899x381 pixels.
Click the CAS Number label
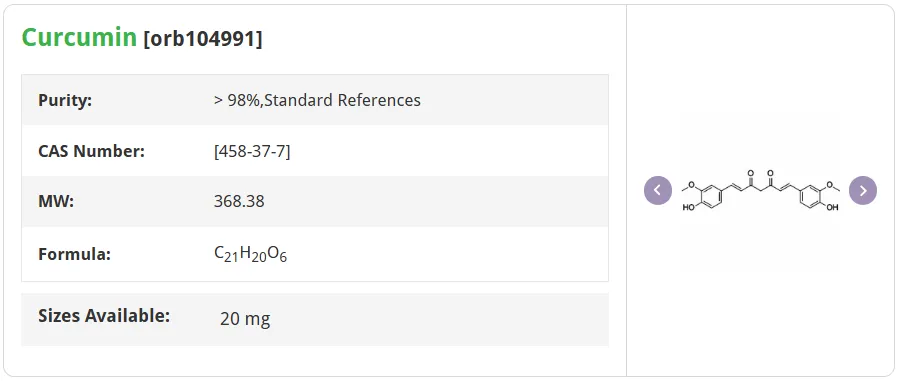point(91,151)
